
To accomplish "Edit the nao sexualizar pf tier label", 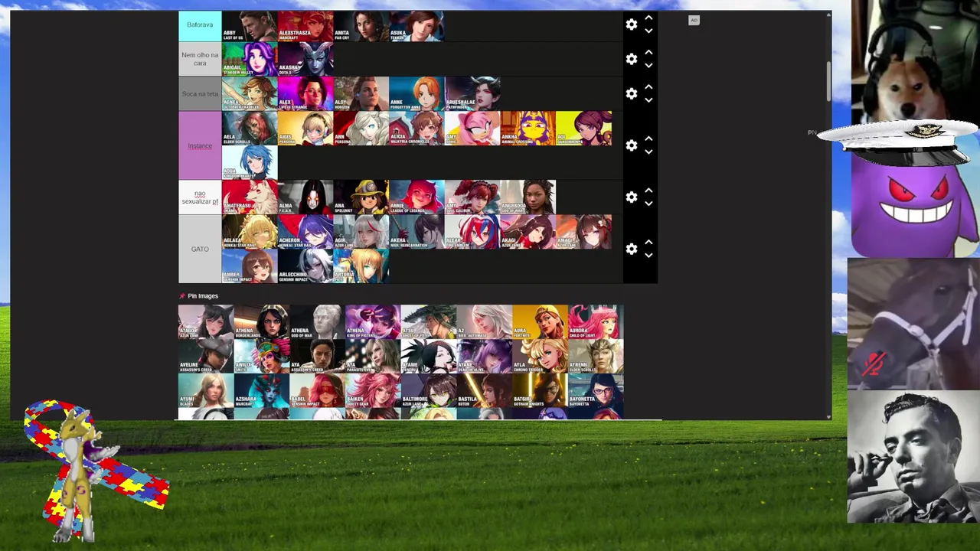I will tap(200, 197).
